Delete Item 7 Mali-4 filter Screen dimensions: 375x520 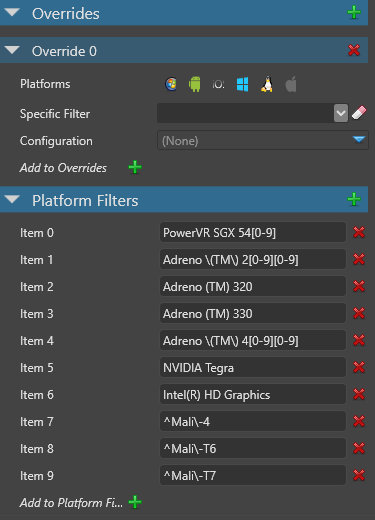tap(359, 421)
